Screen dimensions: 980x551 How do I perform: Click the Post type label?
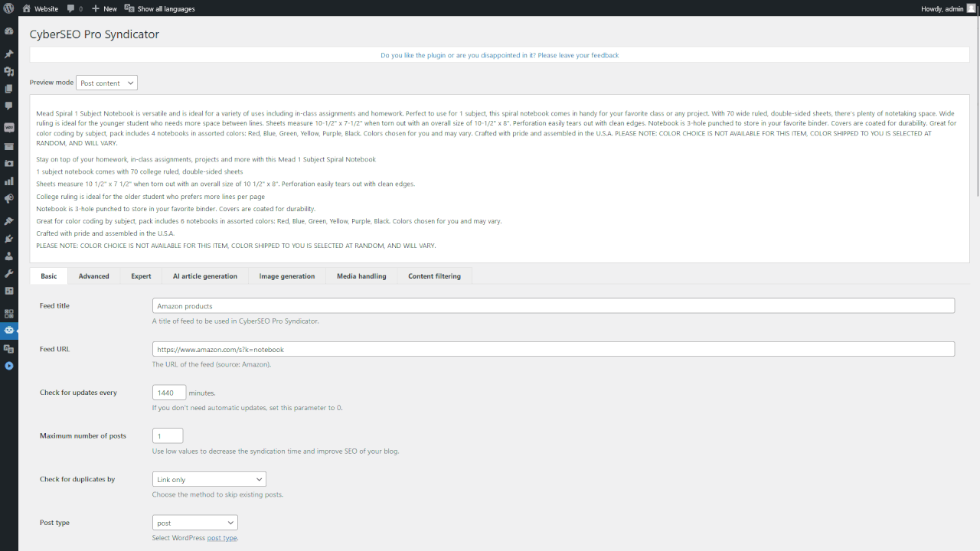[54, 523]
